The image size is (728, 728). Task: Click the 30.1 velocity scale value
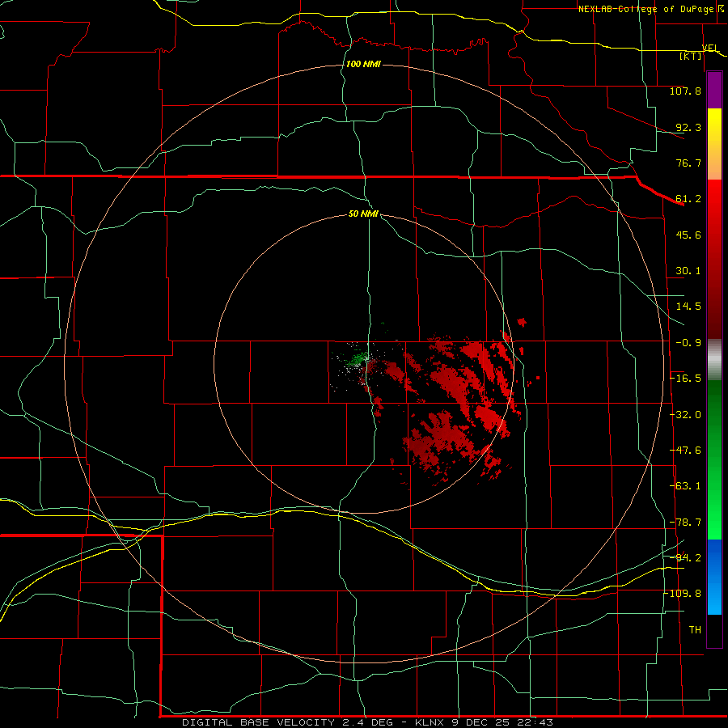[688, 271]
